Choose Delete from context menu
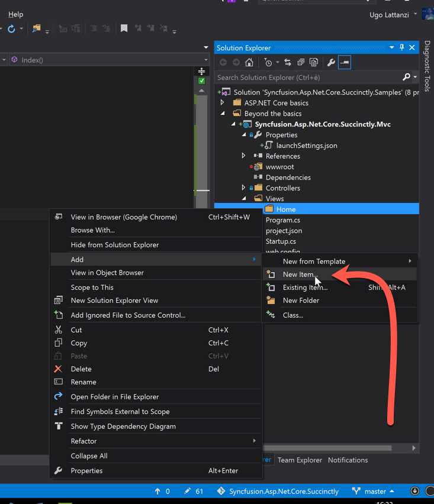The height and width of the screenshot is (504, 434). pos(156,369)
